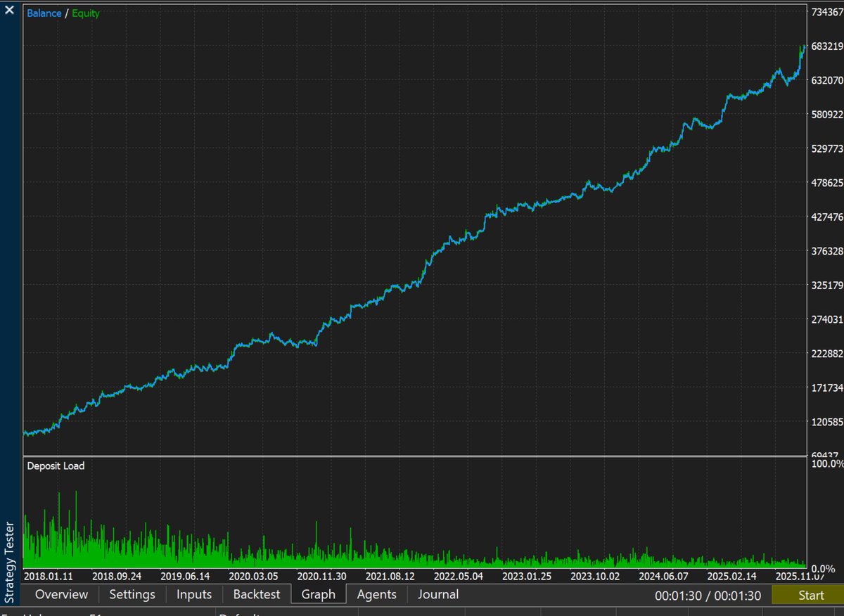Click the 100.0% deposit load label
Image resolution: width=844 pixels, height=616 pixels.
pos(827,464)
